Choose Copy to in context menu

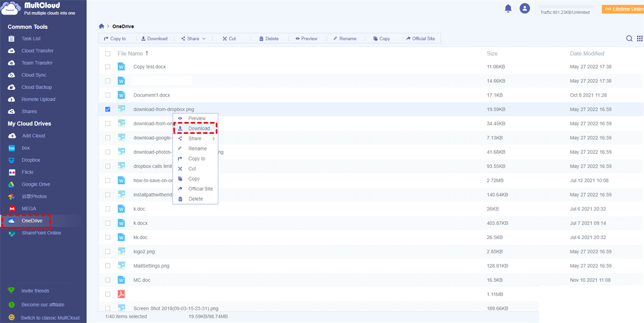pyautogui.click(x=195, y=159)
